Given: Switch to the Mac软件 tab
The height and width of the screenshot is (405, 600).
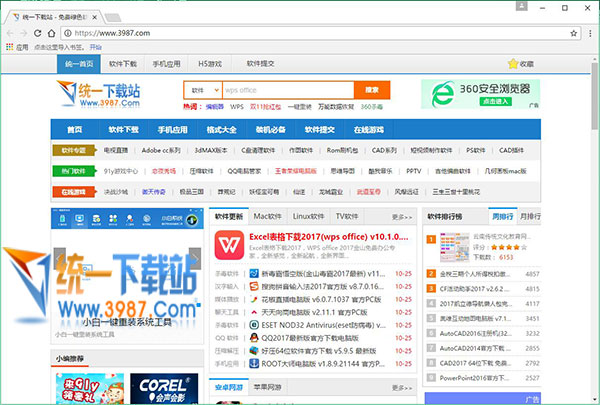Looking at the screenshot, I should coord(267,217).
